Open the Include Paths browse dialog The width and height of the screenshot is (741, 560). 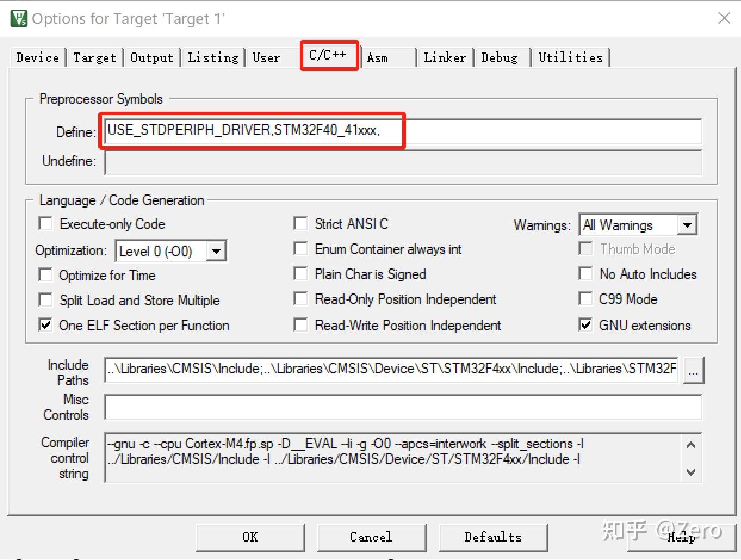[x=693, y=370]
